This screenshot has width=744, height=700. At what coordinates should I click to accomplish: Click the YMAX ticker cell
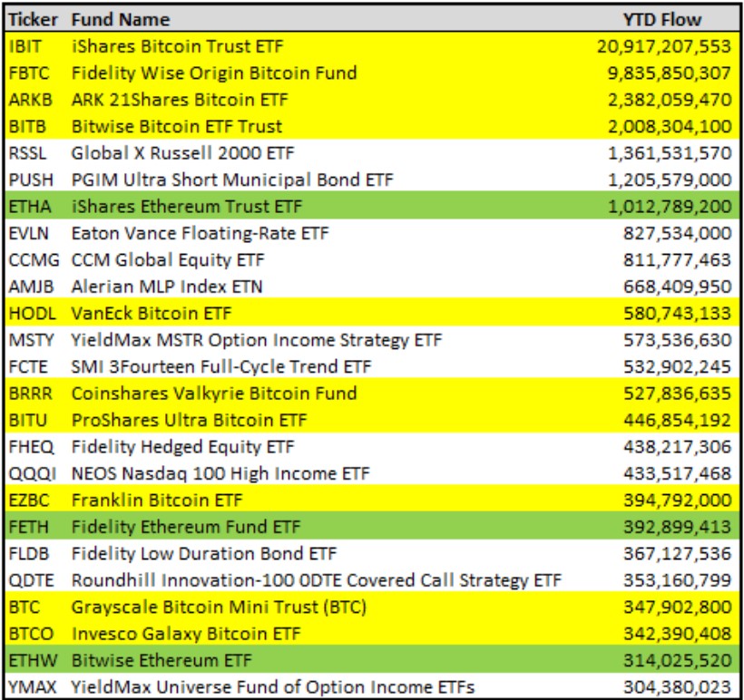[33, 686]
